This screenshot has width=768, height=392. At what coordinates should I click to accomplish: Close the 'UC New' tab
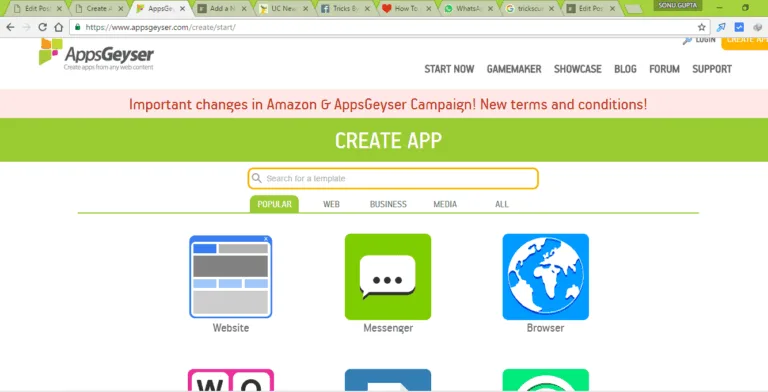pyautogui.click(x=306, y=8)
